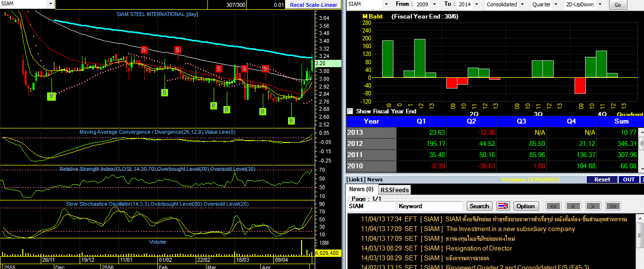Image resolution: width=644 pixels, height=269 pixels.
Task: Click the 307.96 sum for 2011
Action: (626, 155)
